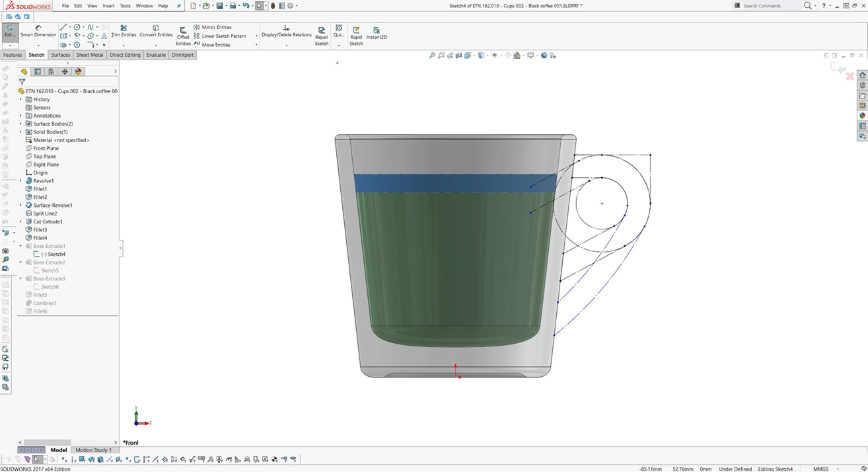This screenshot has height=472, width=868.
Task: Open the Insert menu
Action: [x=108, y=6]
